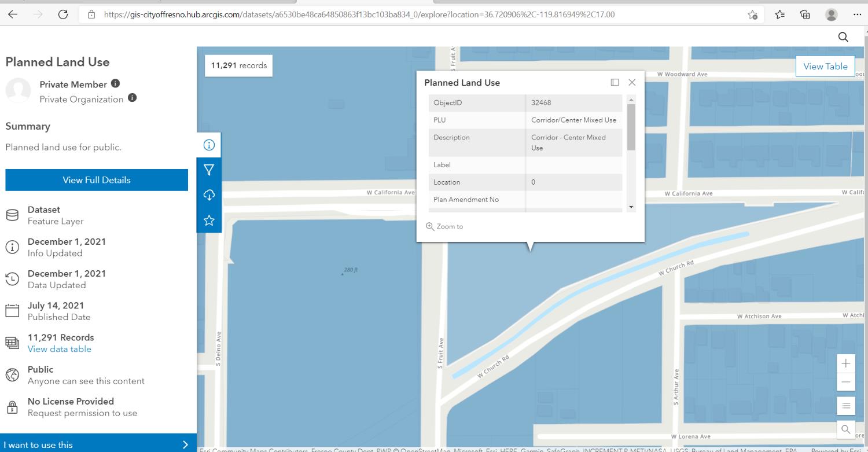Screen dimensions: 868x452
Task: Click the site search icon at top right
Action: pos(843,37)
